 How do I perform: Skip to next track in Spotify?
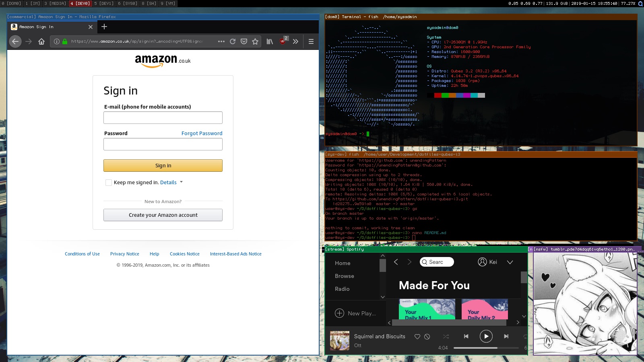[506, 336]
